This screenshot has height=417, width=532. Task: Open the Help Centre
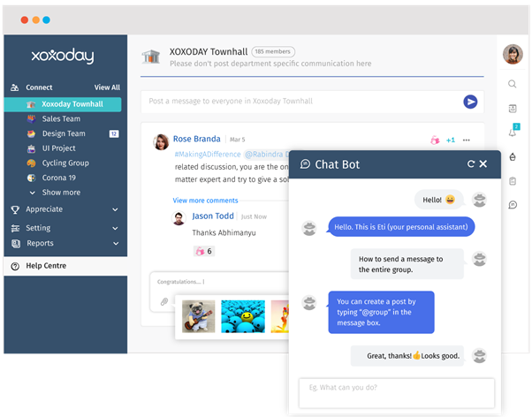(65, 266)
